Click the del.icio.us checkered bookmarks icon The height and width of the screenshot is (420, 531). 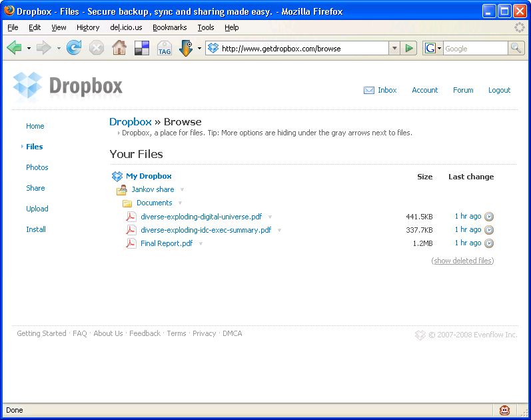(142, 48)
